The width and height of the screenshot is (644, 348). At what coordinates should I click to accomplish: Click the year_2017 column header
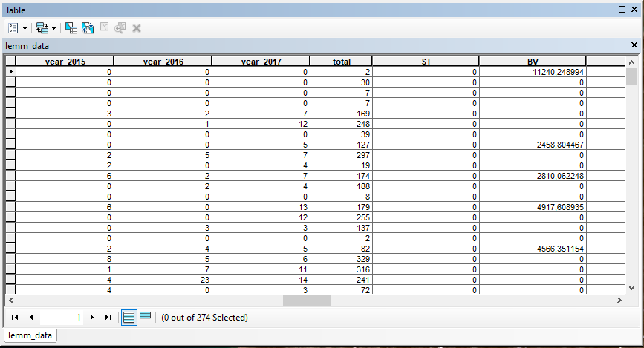(x=261, y=62)
